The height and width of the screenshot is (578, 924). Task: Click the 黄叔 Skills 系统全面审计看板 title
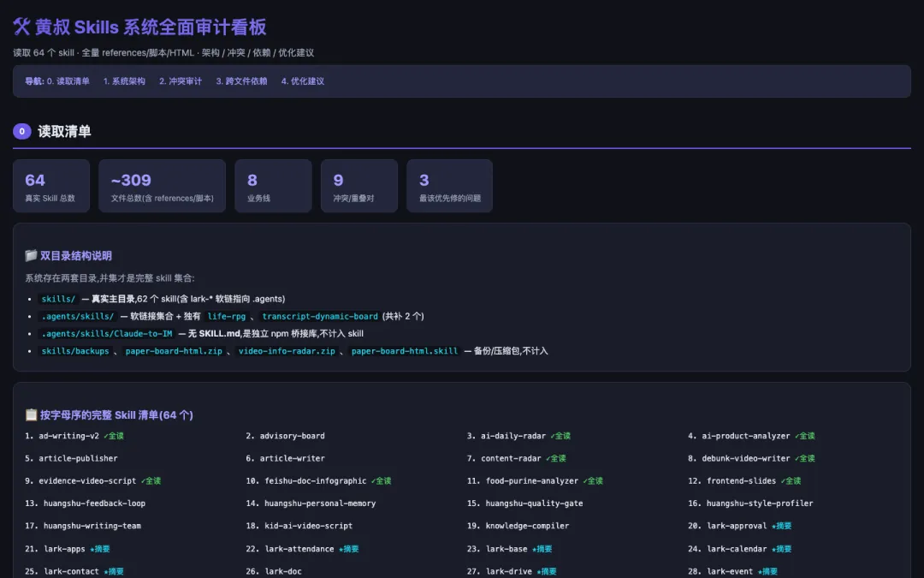151,27
